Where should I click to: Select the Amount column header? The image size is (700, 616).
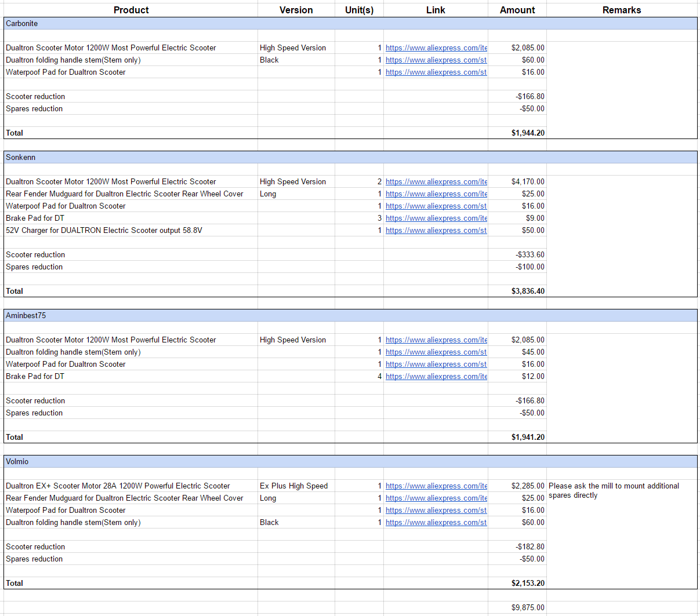click(517, 10)
